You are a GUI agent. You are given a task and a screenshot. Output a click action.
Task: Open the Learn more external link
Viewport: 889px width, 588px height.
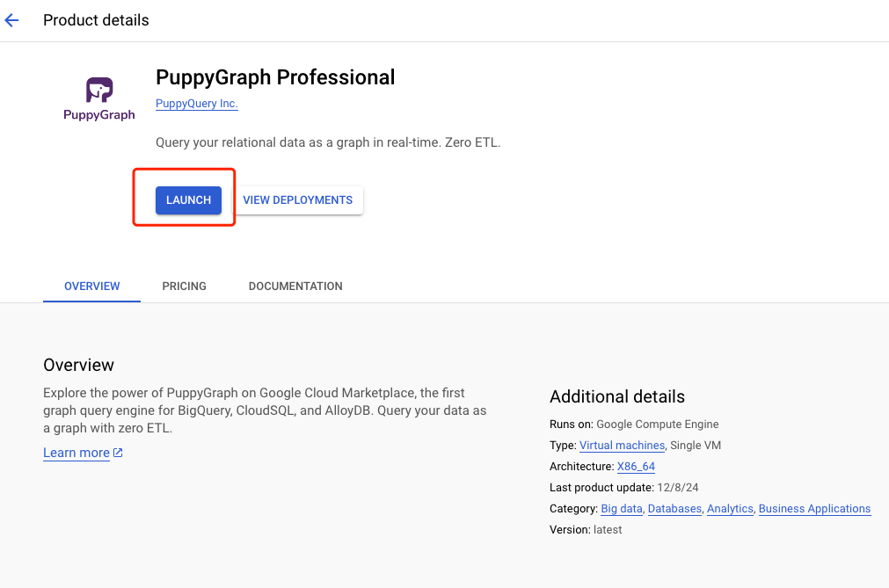coord(83,453)
